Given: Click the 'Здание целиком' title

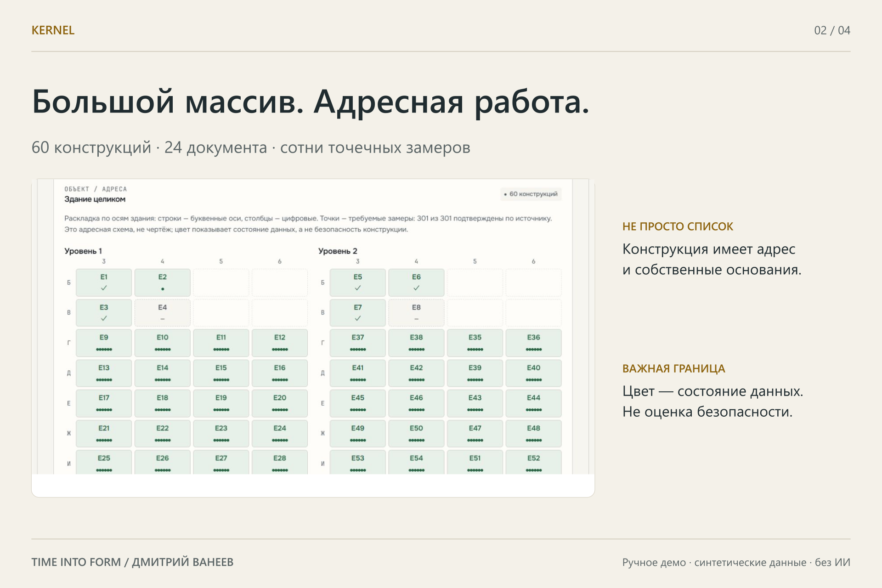Looking at the screenshot, I should pyautogui.click(x=95, y=199).
